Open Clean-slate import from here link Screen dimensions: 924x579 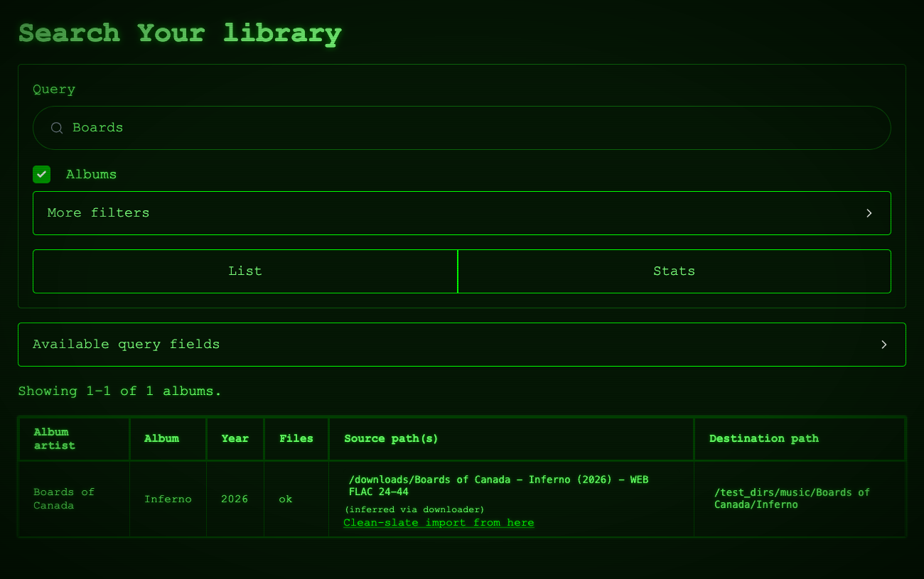click(x=439, y=523)
